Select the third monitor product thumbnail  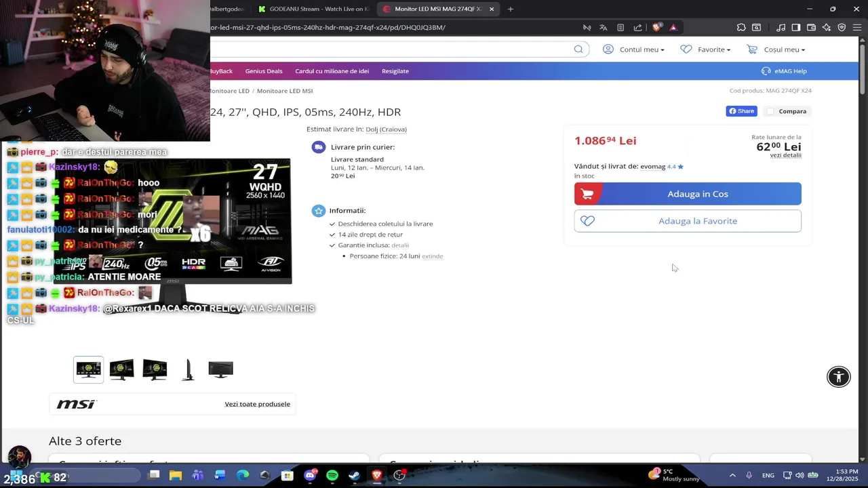[x=155, y=369]
